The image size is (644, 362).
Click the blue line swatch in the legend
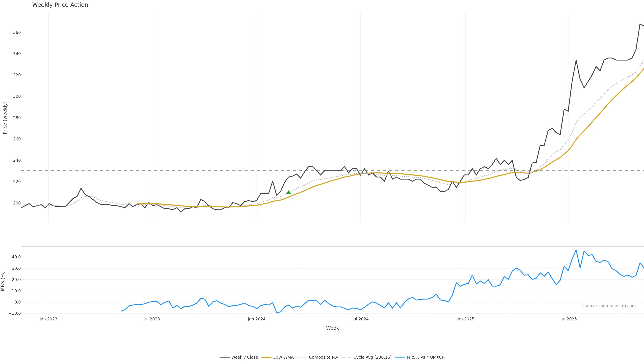coord(400,357)
